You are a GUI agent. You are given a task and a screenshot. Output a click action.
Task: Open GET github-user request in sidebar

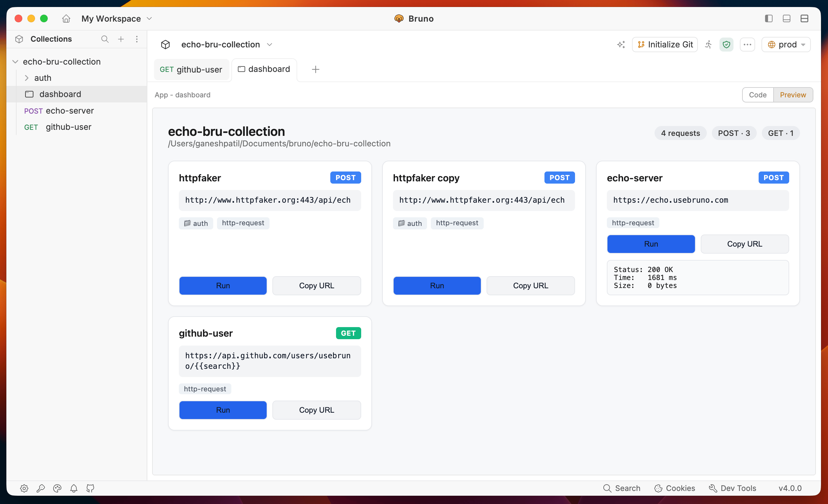click(77, 127)
